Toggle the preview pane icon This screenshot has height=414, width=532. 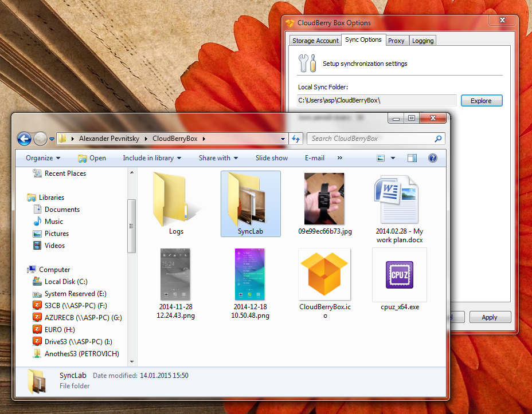412,158
